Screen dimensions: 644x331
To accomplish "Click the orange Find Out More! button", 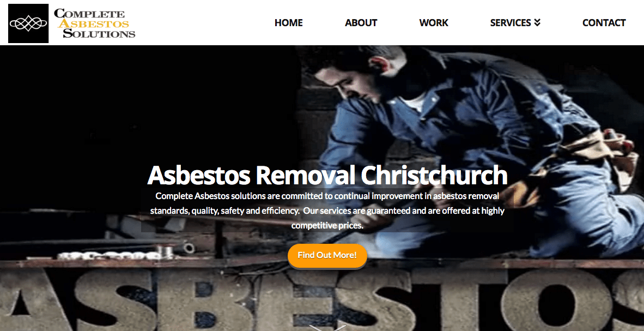I will (x=327, y=255).
